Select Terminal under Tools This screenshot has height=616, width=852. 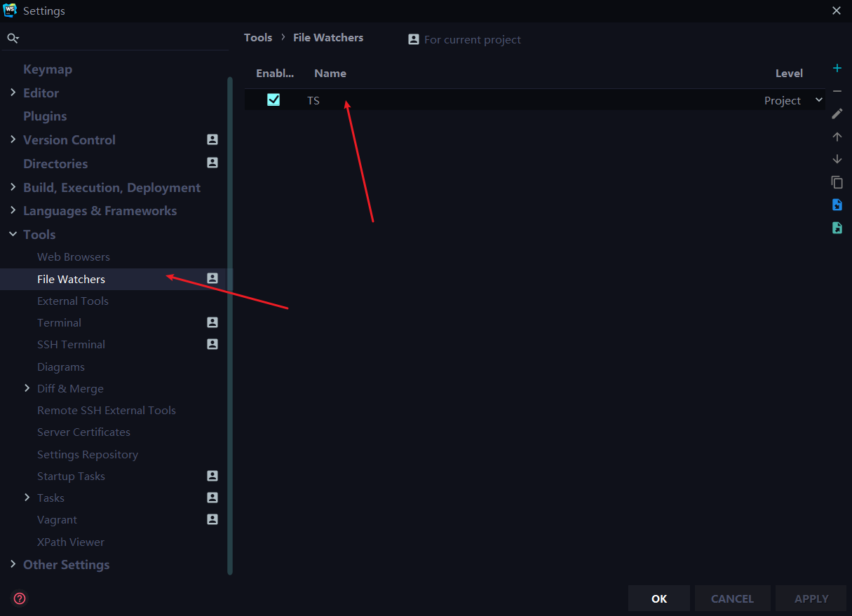tap(59, 322)
